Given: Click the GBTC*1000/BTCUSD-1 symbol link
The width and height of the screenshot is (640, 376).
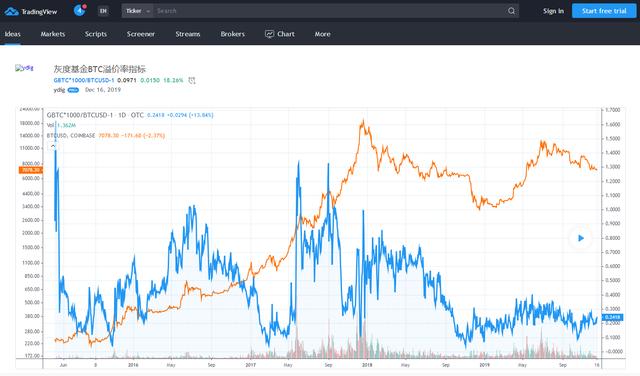Looking at the screenshot, I should pos(84,80).
